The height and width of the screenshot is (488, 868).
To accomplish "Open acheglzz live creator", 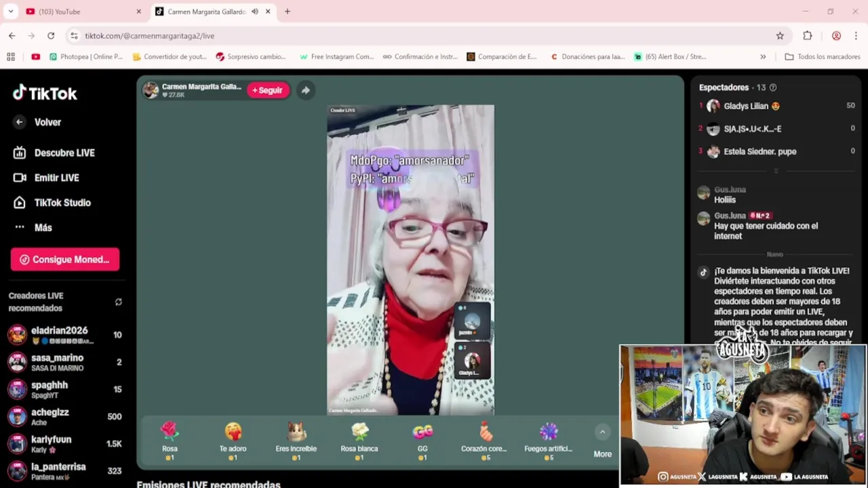I will [x=65, y=417].
